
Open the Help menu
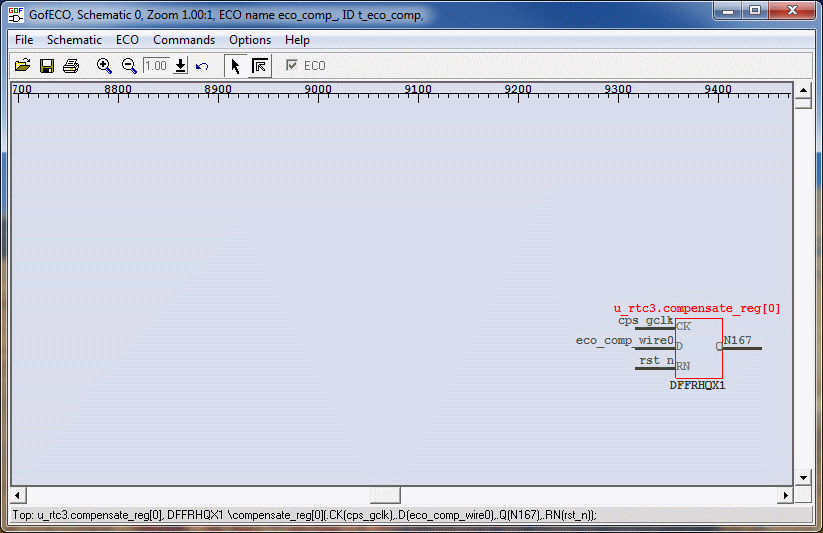[297, 40]
